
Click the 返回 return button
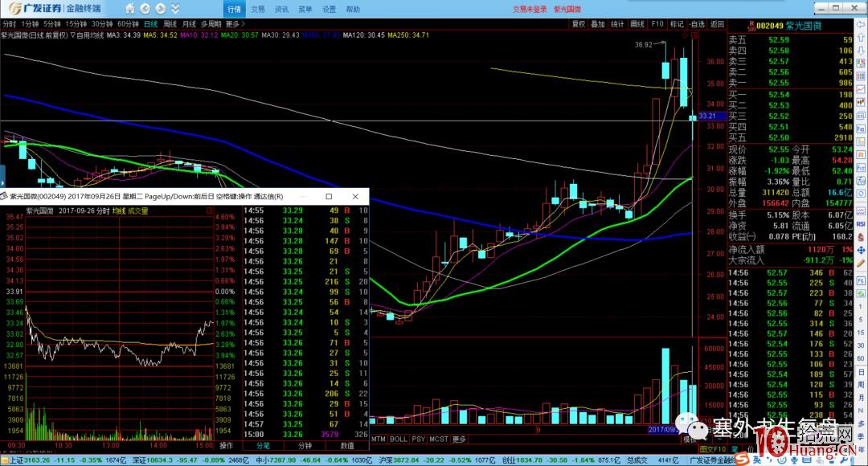pyautogui.click(x=717, y=24)
